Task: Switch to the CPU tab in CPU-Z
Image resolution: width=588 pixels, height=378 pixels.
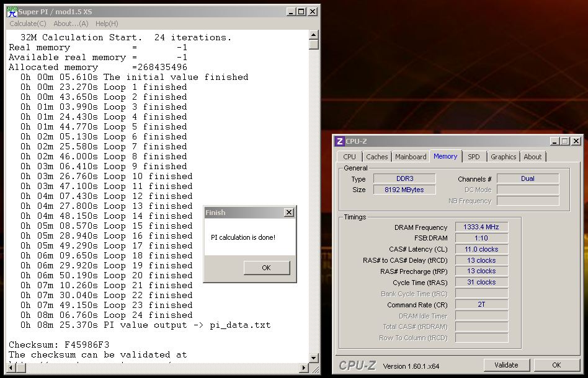Action: 349,157
